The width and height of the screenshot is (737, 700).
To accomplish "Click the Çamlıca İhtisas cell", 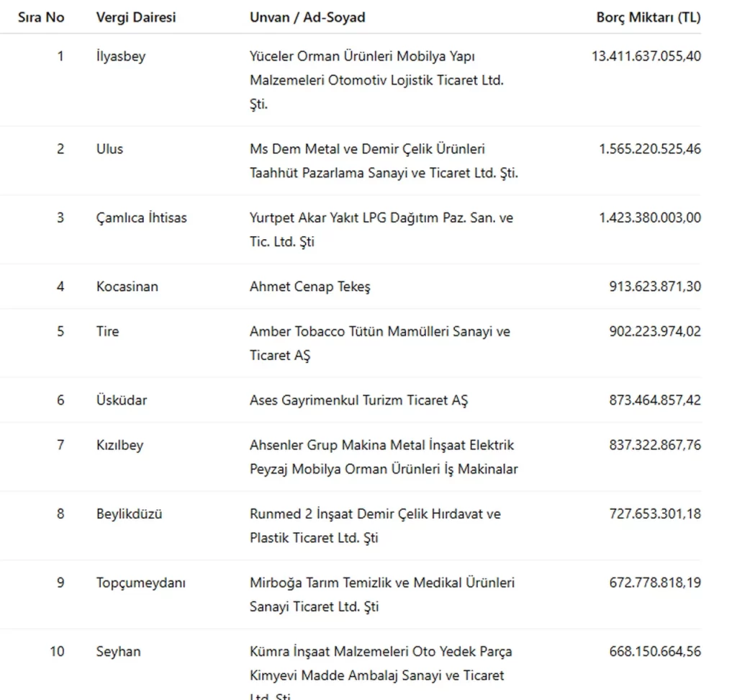I will pyautogui.click(x=142, y=217).
